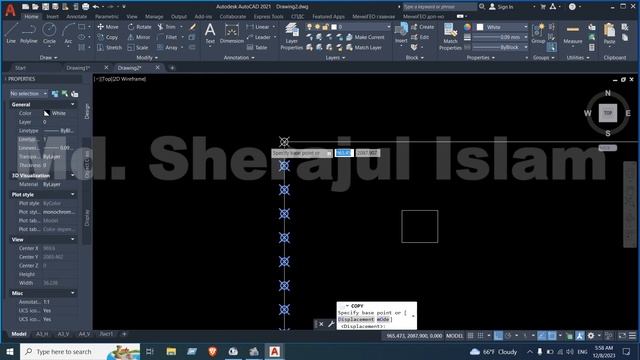This screenshot has height=360, width=640.
Task: Toggle snap mode in status bar
Action: [x=481, y=336]
